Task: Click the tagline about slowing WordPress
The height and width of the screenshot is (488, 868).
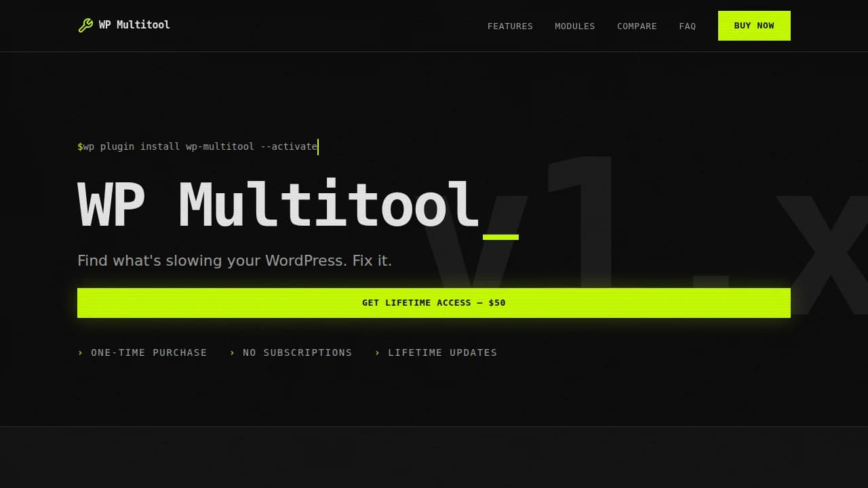Action: pyautogui.click(x=235, y=260)
